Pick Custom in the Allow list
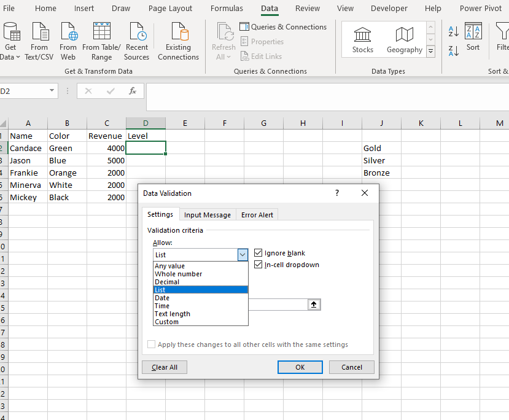Screen dimensions: 509x420 coord(166,322)
